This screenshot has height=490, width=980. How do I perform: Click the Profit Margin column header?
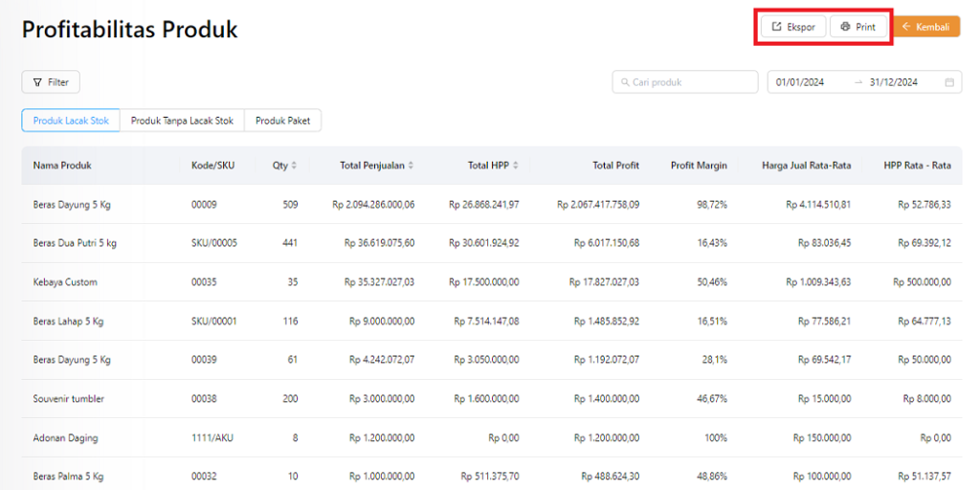pos(699,166)
